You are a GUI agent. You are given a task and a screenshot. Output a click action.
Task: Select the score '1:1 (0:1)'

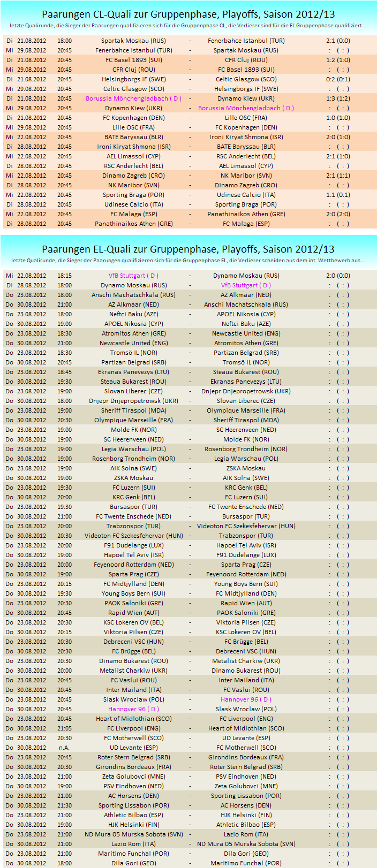(338, 195)
